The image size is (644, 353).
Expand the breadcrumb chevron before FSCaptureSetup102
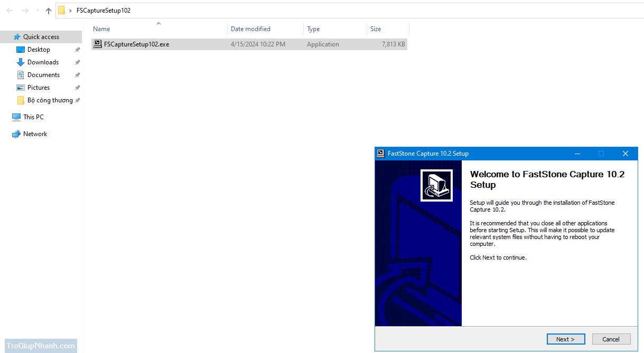(x=70, y=11)
